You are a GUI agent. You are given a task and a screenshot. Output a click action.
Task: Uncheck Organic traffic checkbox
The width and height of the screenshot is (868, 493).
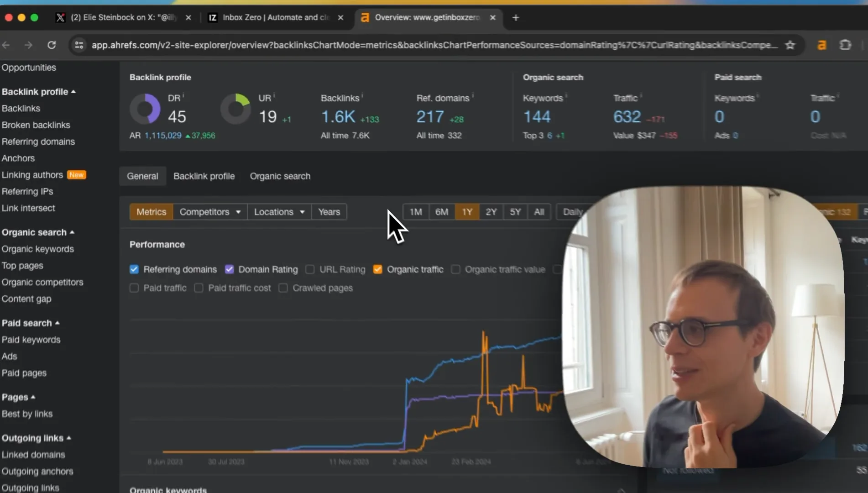(x=377, y=269)
